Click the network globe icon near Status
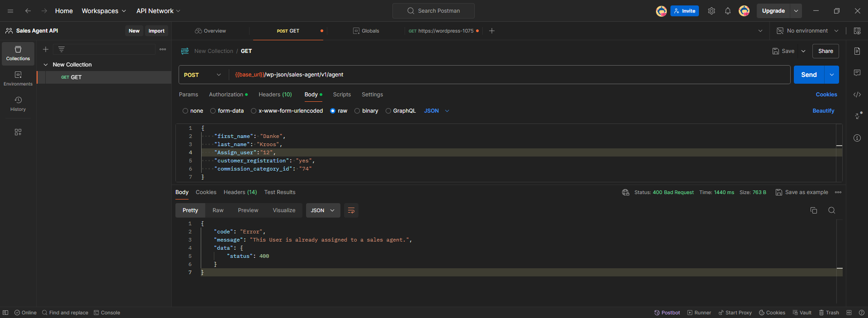The width and height of the screenshot is (868, 318). [x=626, y=192]
